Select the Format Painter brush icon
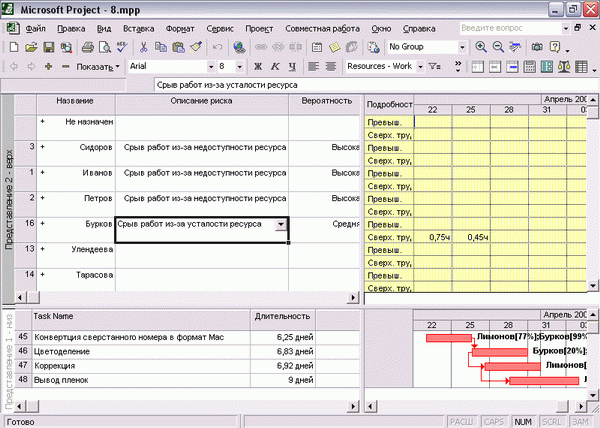 click(x=196, y=47)
